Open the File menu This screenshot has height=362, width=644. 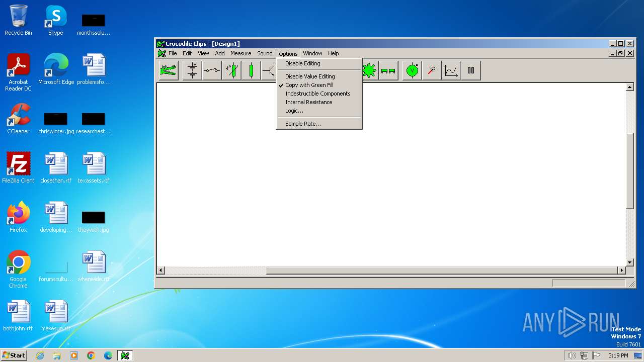173,53
